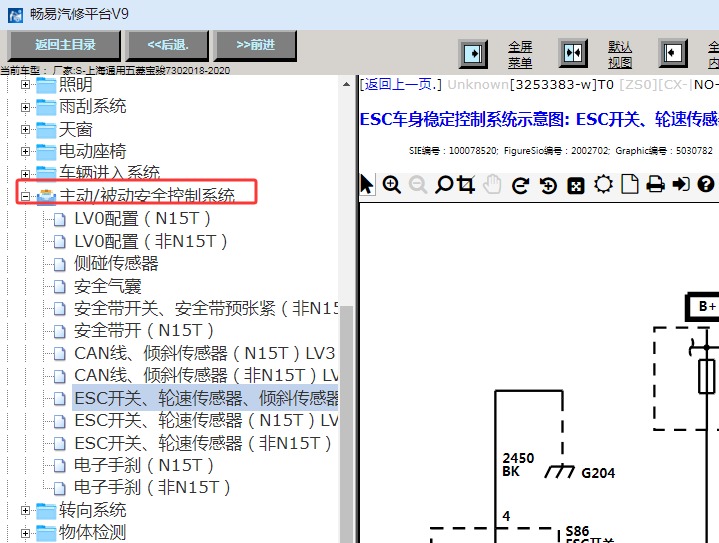Select highlighted ESC开关、轮速传感器、倾斜传感器 item
The image size is (719, 543).
pyautogui.click(x=206, y=398)
